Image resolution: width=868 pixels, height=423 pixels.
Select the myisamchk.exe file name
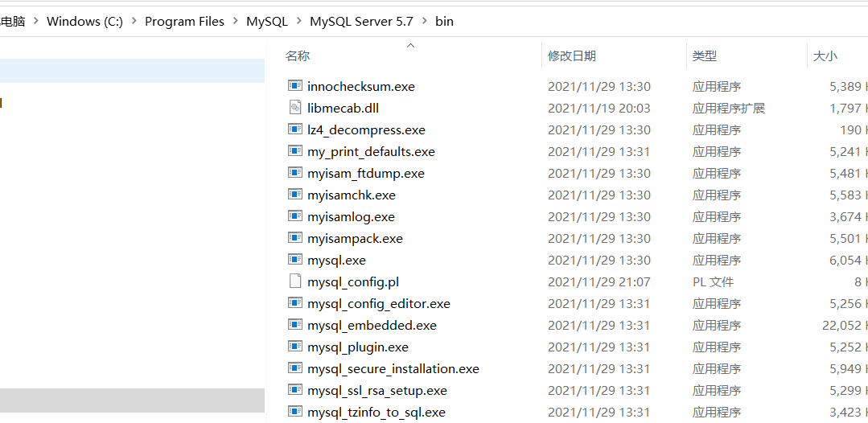[352, 195]
